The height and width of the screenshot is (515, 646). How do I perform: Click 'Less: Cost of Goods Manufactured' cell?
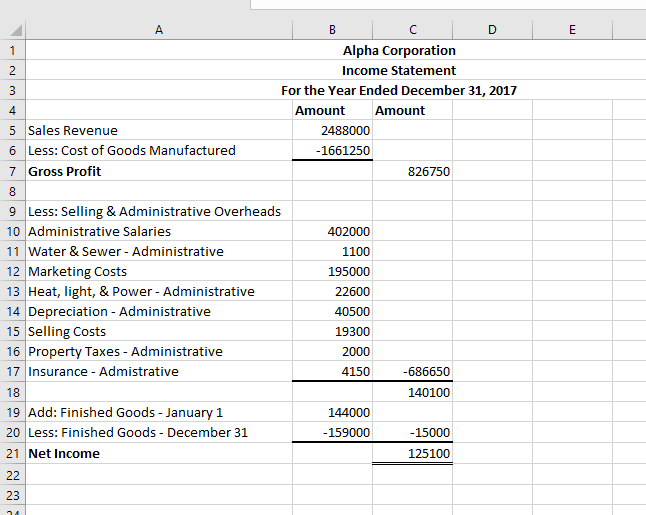point(159,150)
